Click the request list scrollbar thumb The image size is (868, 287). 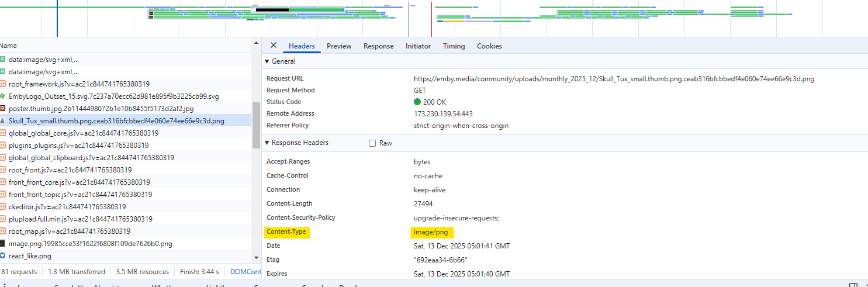256,125
